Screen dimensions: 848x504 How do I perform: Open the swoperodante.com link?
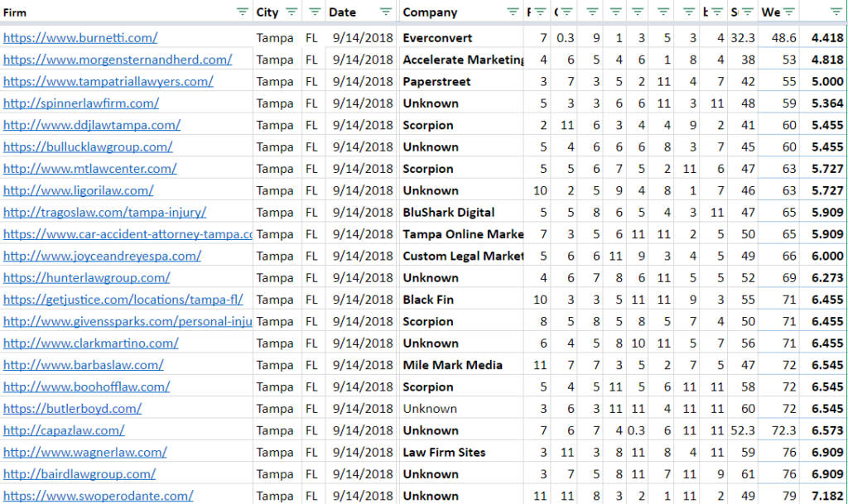[x=99, y=496]
